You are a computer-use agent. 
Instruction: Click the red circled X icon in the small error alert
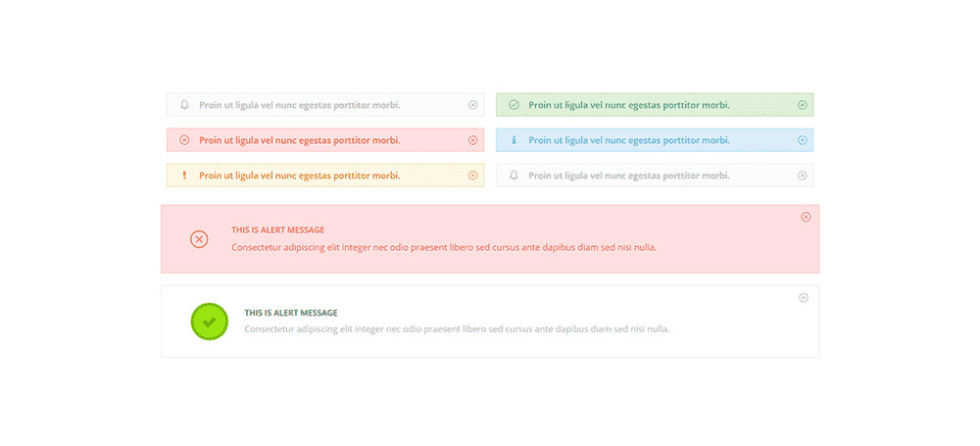click(x=184, y=140)
